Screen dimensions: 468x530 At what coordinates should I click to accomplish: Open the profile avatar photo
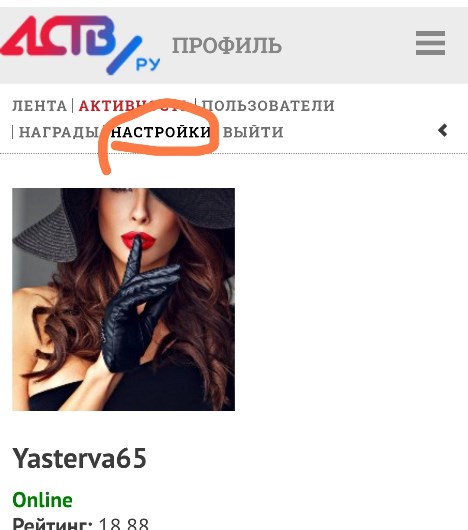(x=124, y=299)
